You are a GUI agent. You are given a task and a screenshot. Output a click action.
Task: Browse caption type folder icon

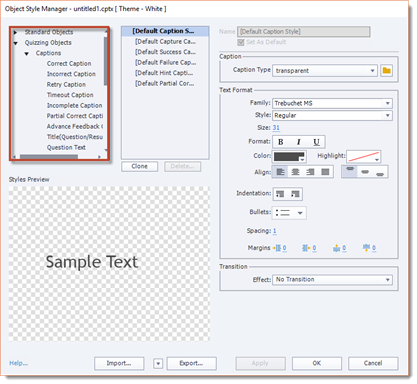387,70
